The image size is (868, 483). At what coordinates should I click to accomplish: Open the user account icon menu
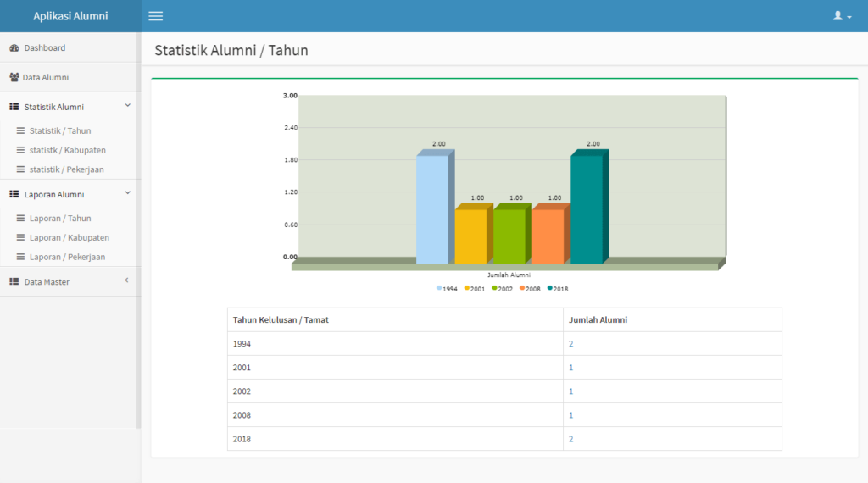point(842,16)
